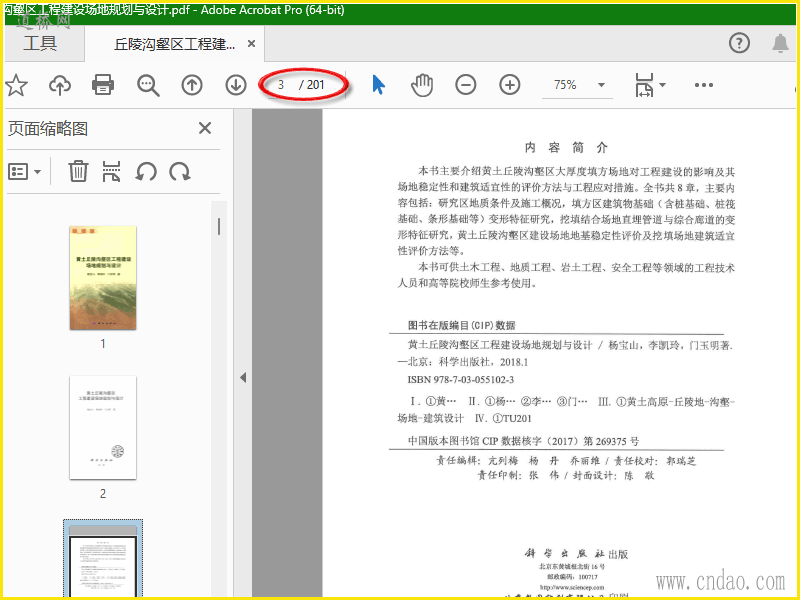
Task: Collapse the navigation pane arrow
Action: coord(243,378)
